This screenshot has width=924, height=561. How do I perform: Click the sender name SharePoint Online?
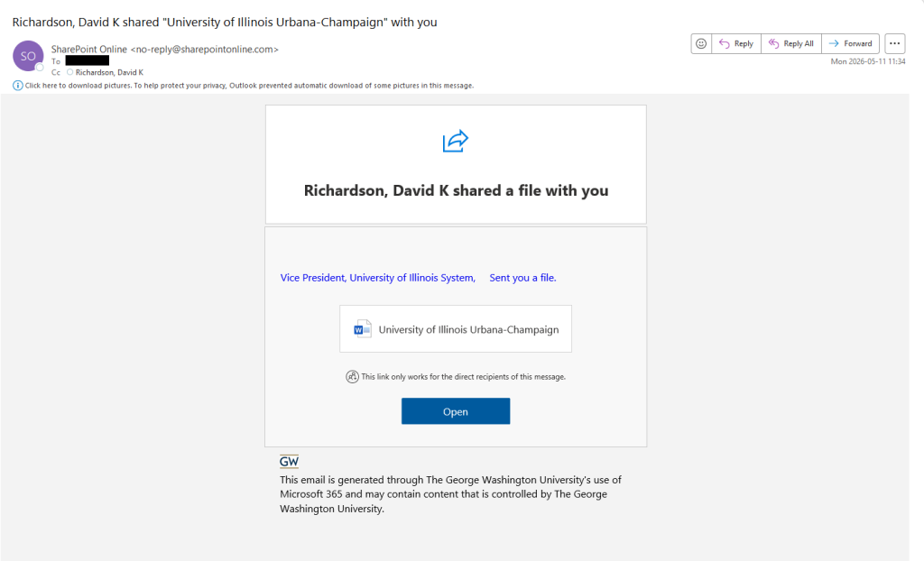click(x=89, y=50)
